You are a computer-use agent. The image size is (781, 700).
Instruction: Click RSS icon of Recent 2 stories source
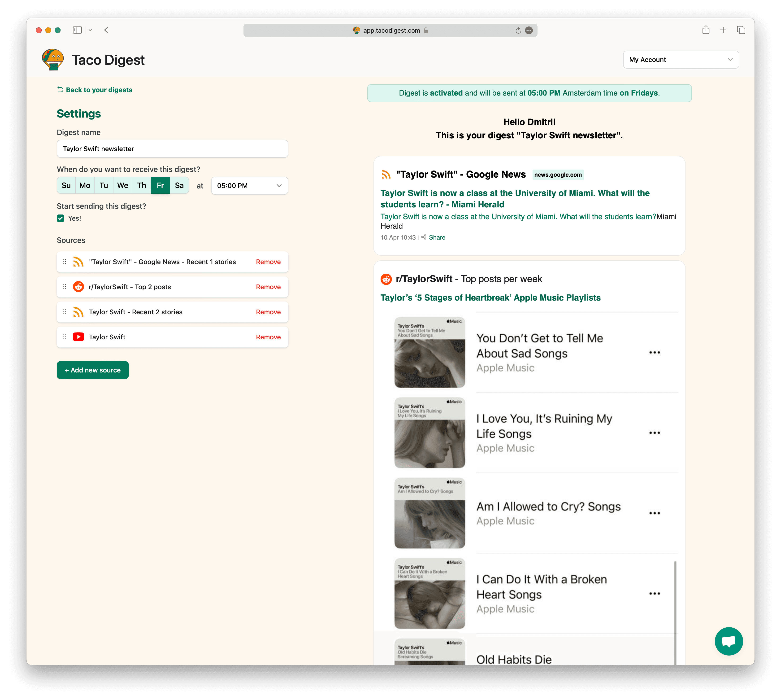pos(78,312)
